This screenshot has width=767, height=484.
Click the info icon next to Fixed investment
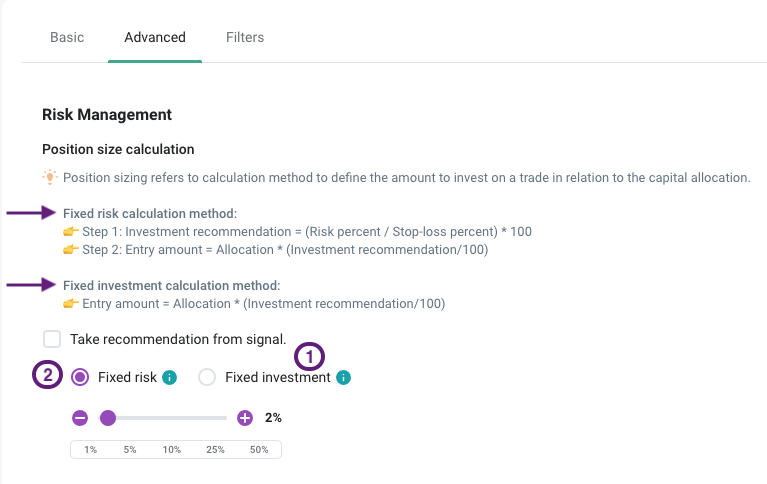[x=344, y=378]
